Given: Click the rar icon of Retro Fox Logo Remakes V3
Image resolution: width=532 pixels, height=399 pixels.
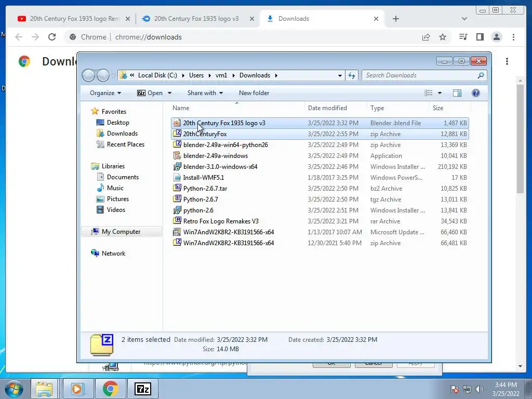Looking at the screenshot, I should (177, 221).
